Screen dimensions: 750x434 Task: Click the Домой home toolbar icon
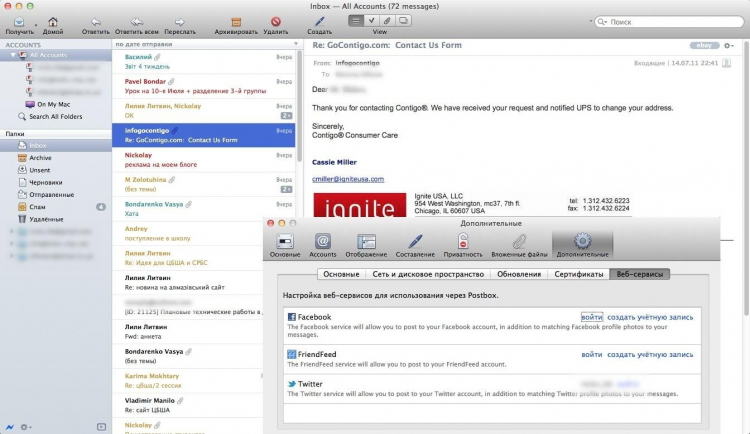click(x=53, y=22)
